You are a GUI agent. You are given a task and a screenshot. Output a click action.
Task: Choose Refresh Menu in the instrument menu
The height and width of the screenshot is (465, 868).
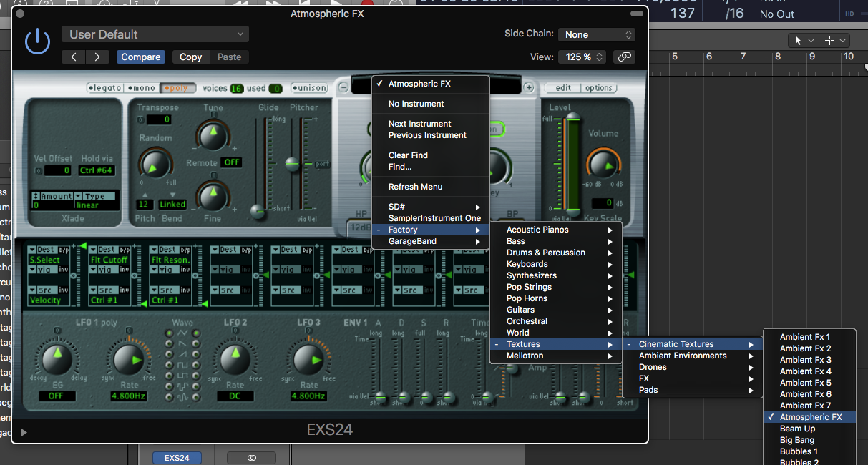415,187
